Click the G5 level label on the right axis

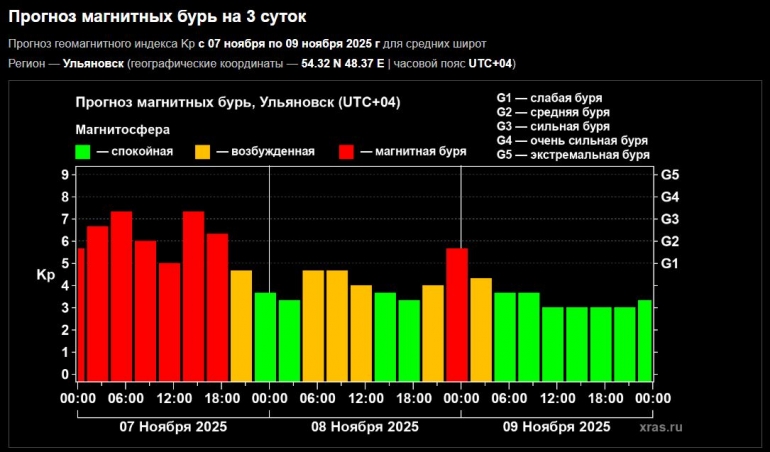click(x=670, y=174)
